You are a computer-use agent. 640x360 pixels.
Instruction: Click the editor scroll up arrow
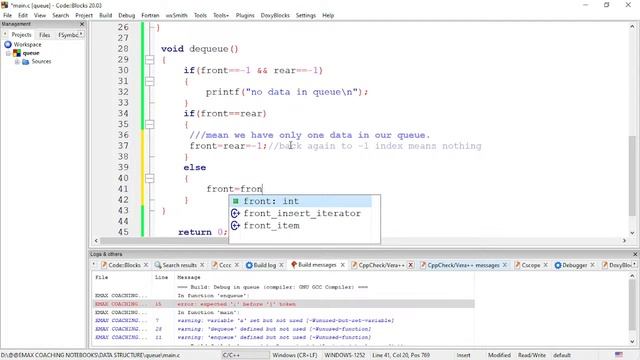pos(632,27)
